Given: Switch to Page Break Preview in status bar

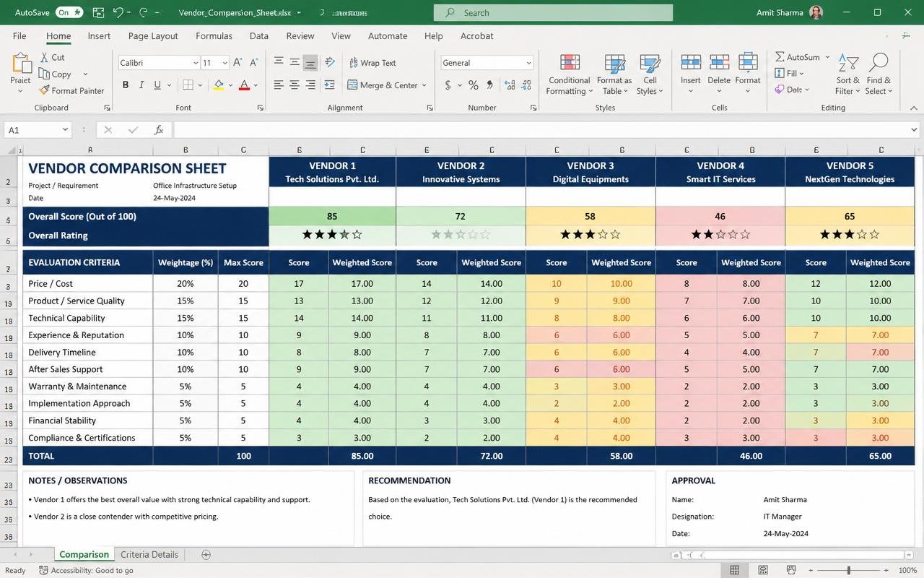Looking at the screenshot, I should click(x=791, y=570).
